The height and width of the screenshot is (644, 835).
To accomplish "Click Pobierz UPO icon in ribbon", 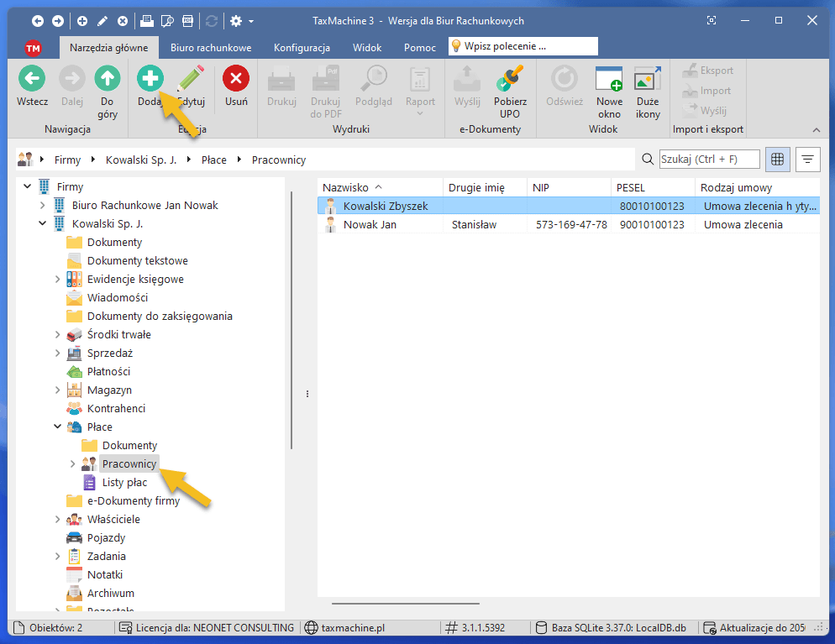I will 510,80.
